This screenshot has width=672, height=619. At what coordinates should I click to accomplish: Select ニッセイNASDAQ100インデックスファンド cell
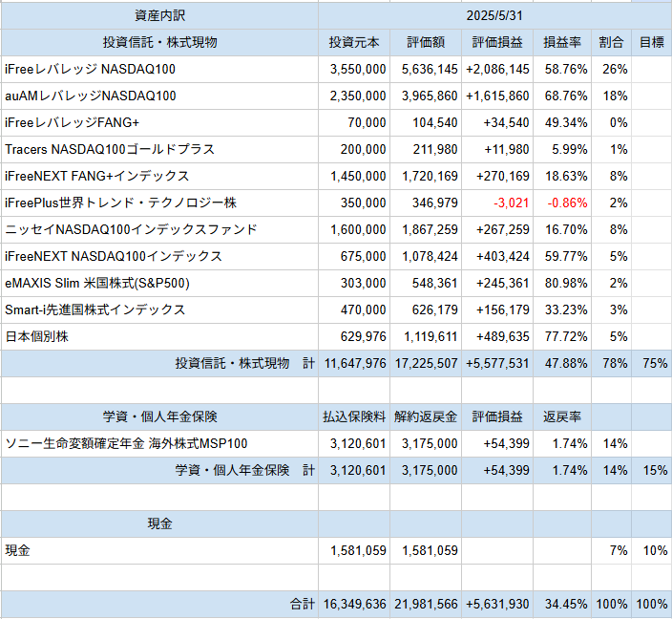[159, 229]
